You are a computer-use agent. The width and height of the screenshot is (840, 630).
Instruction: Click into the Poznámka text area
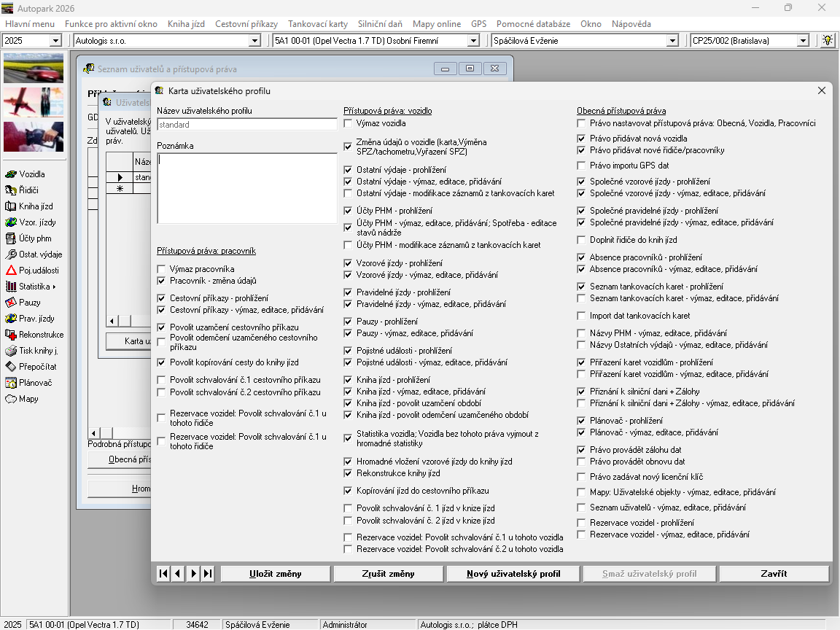pyautogui.click(x=246, y=188)
